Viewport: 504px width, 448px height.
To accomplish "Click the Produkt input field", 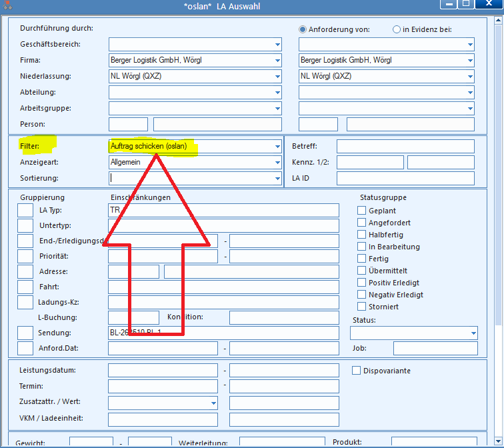I will 434,441.
